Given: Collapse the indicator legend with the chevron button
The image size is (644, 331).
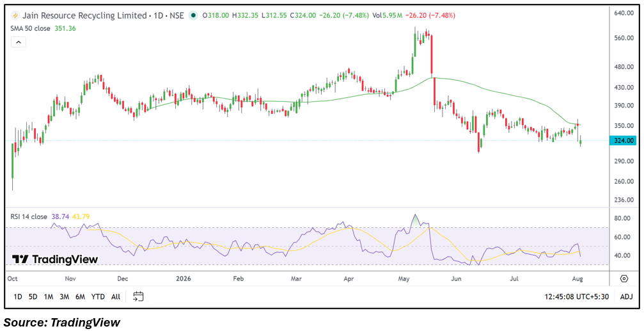Looking at the screenshot, I should coord(19,42).
